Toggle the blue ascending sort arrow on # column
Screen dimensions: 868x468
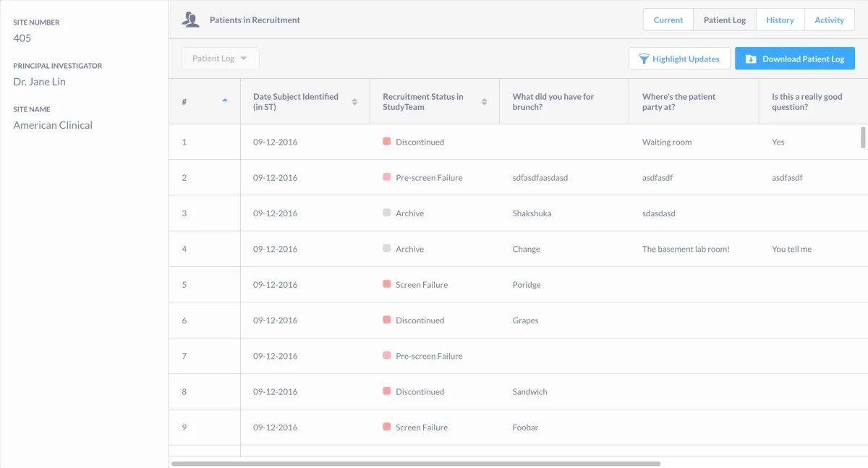coord(224,100)
